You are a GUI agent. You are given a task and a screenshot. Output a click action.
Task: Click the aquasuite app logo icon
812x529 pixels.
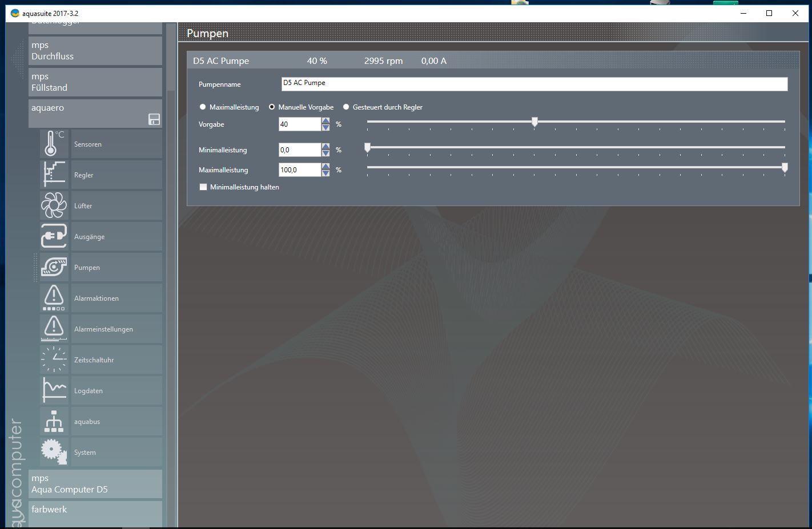pos(15,13)
